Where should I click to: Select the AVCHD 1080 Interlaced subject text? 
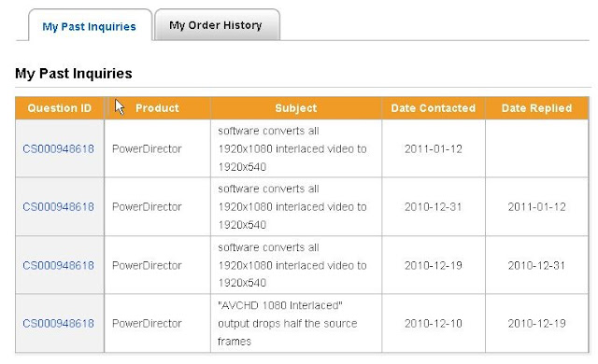(287, 323)
